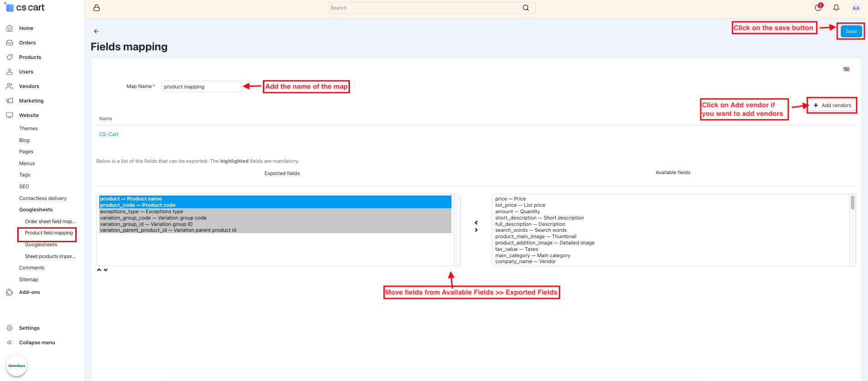Image resolution: width=868 pixels, height=381 pixels.
Task: Open Themes under Website
Action: tap(29, 128)
